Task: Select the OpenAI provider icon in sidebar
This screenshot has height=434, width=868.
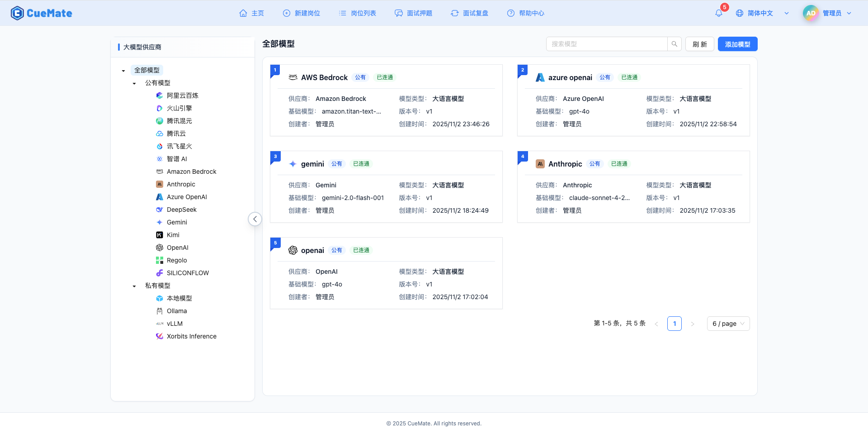Action: click(x=159, y=248)
